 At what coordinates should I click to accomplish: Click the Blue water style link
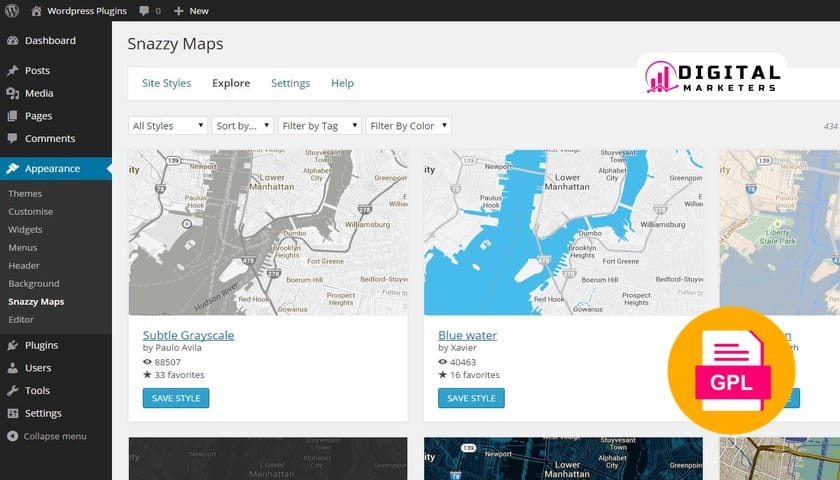coord(468,335)
